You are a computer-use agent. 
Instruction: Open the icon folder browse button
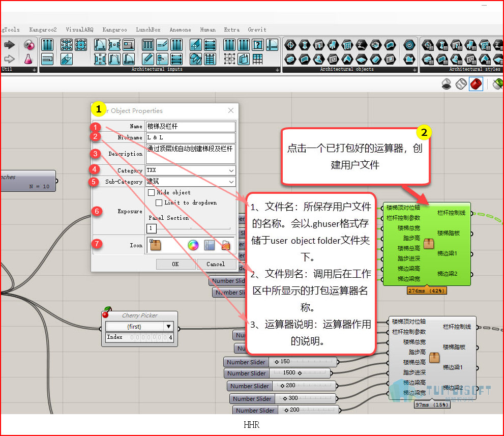pos(226,245)
